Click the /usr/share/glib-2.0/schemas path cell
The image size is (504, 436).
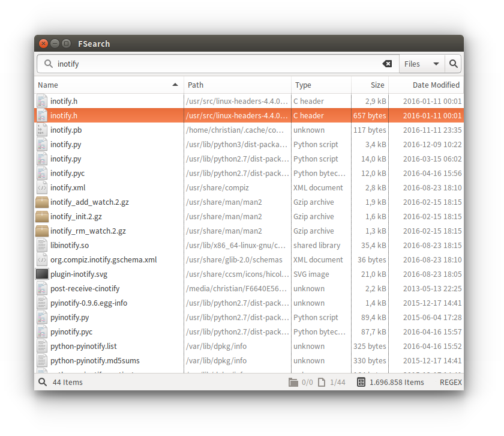click(x=234, y=259)
